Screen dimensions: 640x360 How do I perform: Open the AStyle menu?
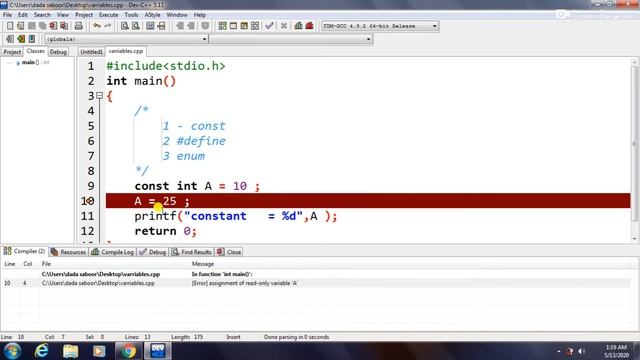pos(152,15)
